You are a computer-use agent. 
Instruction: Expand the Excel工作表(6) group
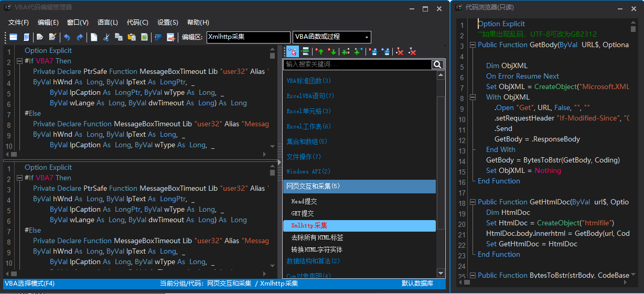[x=309, y=127]
